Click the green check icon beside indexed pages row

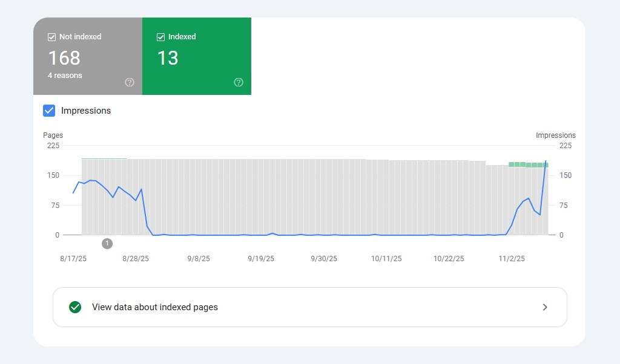click(x=74, y=307)
